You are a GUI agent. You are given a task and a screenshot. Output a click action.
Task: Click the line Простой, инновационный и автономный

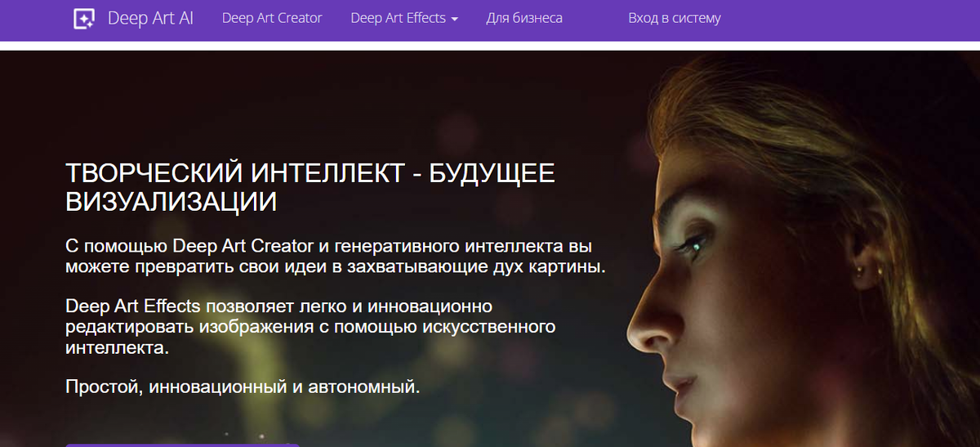click(x=243, y=387)
